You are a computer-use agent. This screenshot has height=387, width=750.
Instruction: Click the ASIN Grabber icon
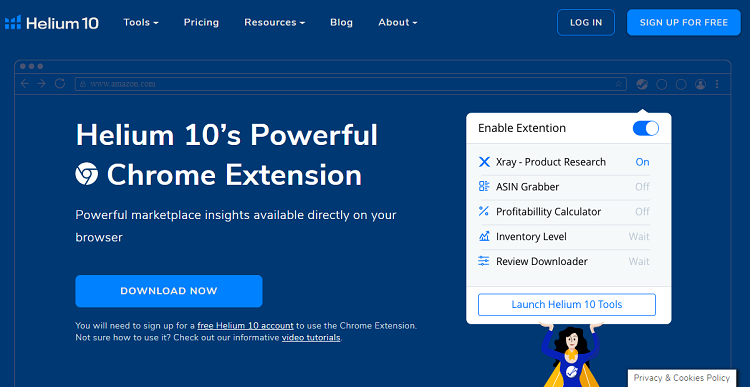tap(484, 187)
